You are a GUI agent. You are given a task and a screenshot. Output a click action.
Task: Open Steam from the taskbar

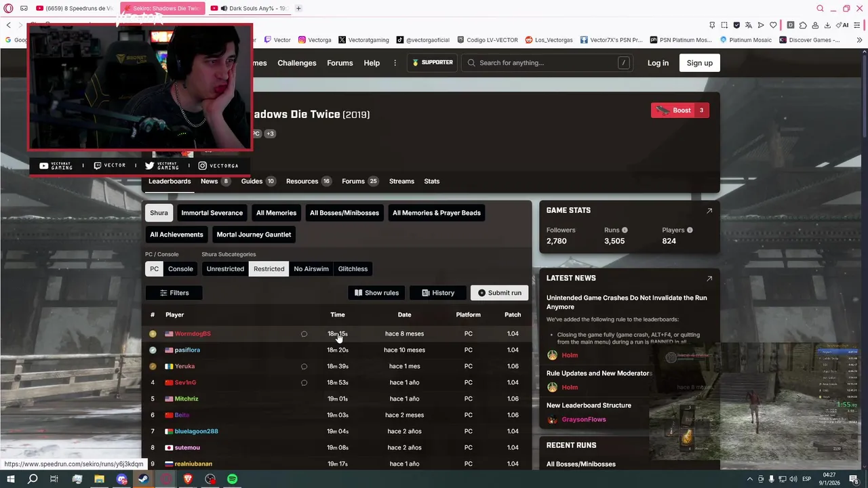143,479
